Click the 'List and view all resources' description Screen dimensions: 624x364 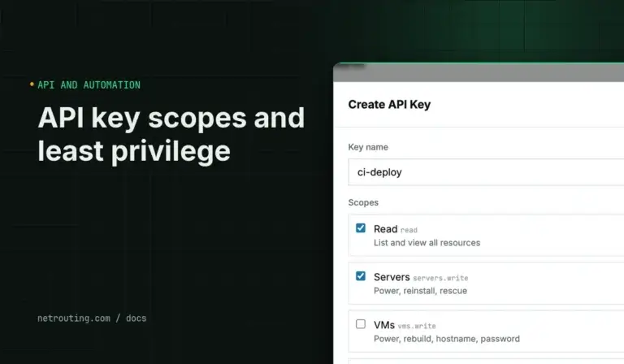click(x=427, y=243)
